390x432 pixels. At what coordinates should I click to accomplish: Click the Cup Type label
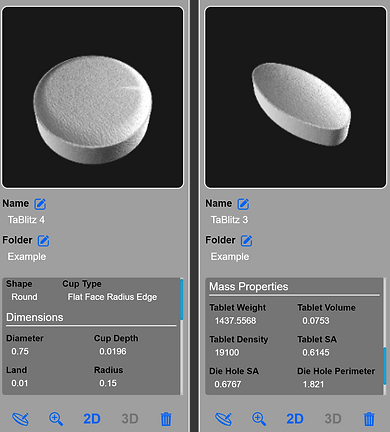pyautogui.click(x=82, y=284)
